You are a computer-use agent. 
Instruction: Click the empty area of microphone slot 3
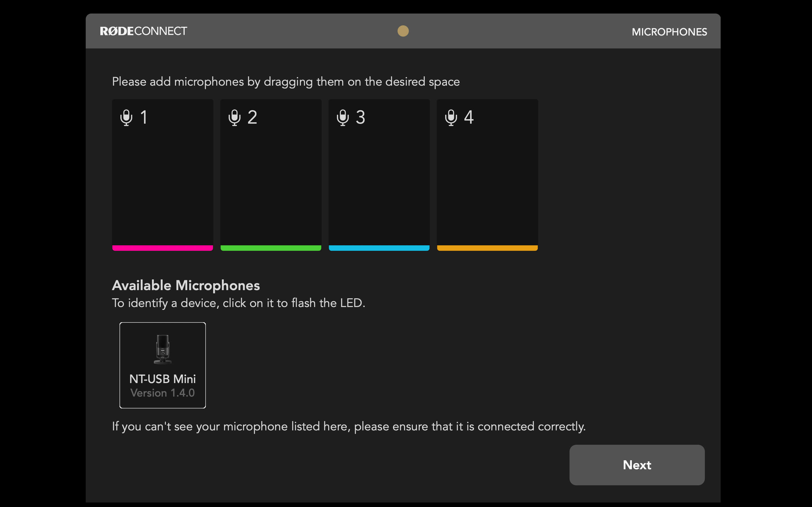tap(379, 181)
